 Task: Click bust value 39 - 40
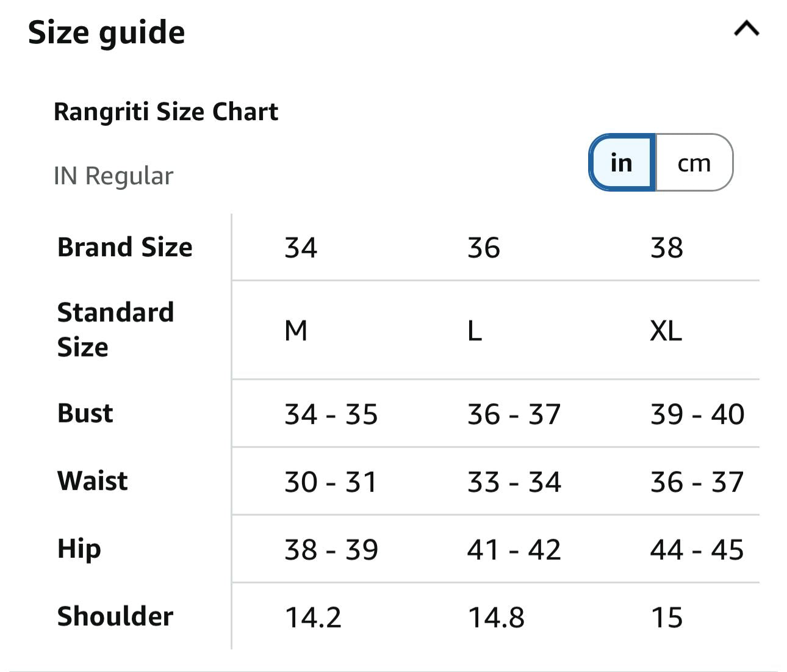(x=697, y=414)
